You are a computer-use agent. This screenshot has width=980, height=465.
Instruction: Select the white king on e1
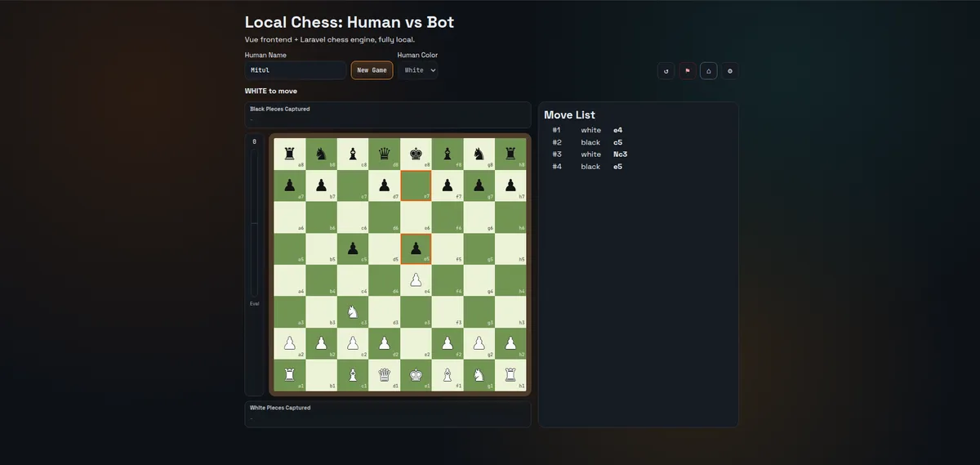(416, 375)
